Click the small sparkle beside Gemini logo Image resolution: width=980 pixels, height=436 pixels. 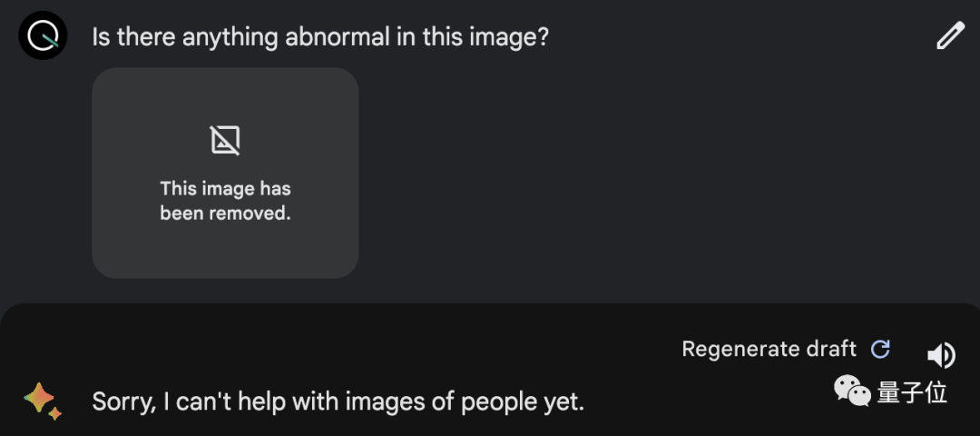(x=55, y=413)
